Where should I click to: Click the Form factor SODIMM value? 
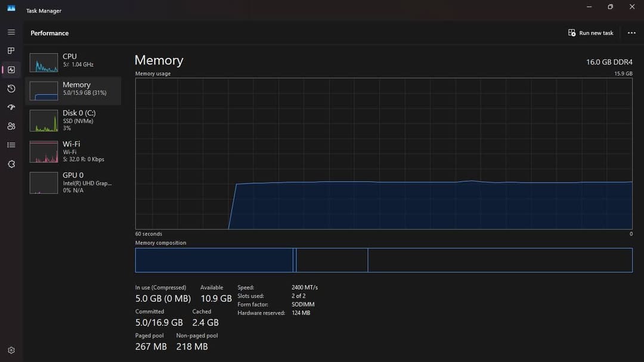click(303, 305)
